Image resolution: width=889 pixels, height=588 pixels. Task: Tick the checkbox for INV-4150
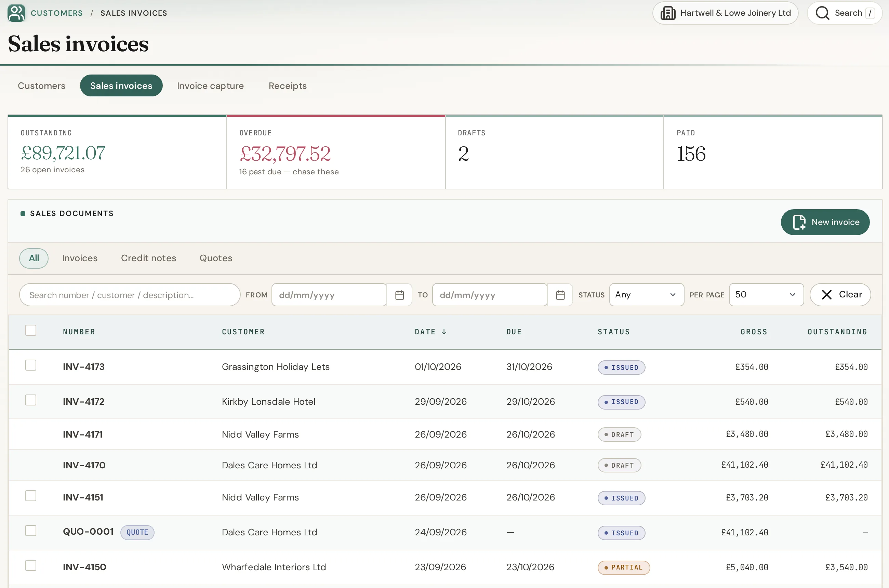click(x=31, y=565)
